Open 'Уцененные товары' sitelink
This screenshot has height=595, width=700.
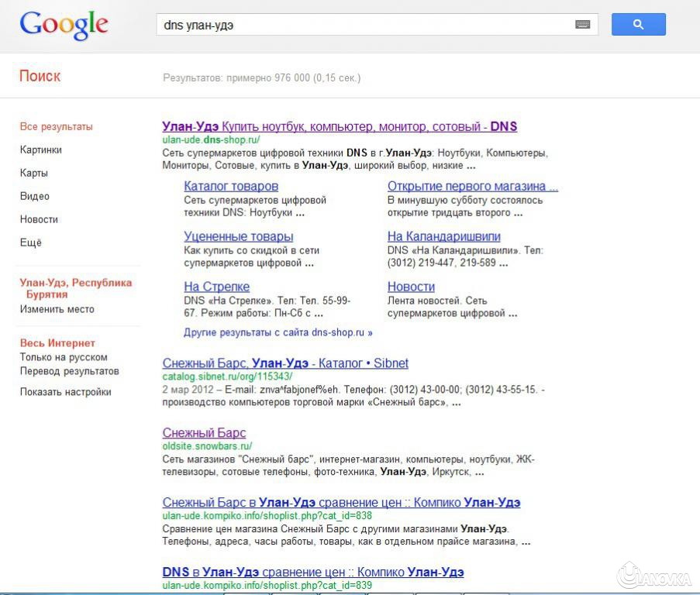[239, 236]
